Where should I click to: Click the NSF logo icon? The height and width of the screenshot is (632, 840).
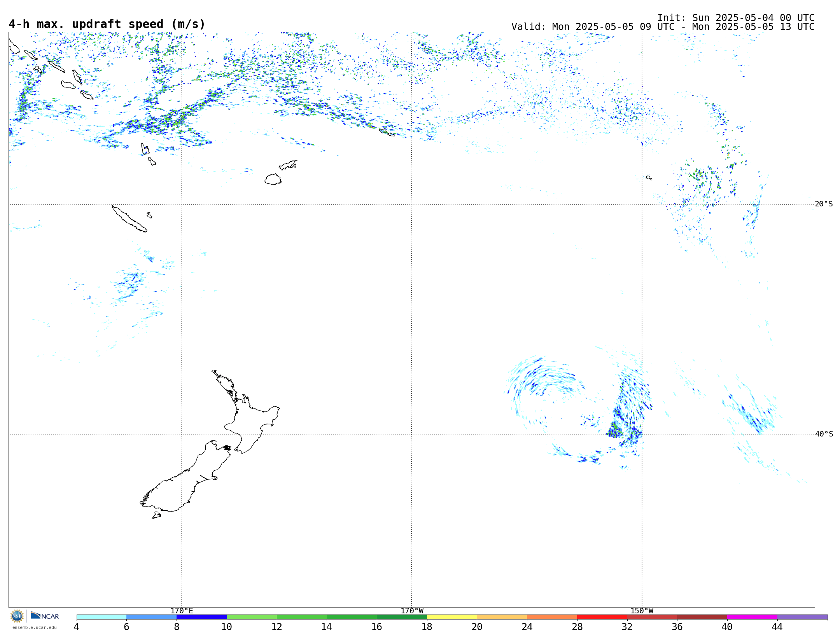[17, 616]
